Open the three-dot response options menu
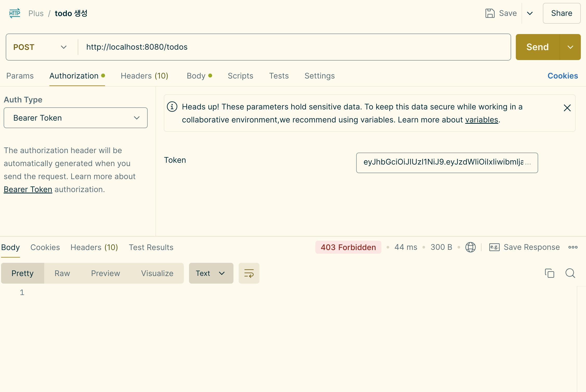Viewport: 586px width, 392px height. coord(573,247)
